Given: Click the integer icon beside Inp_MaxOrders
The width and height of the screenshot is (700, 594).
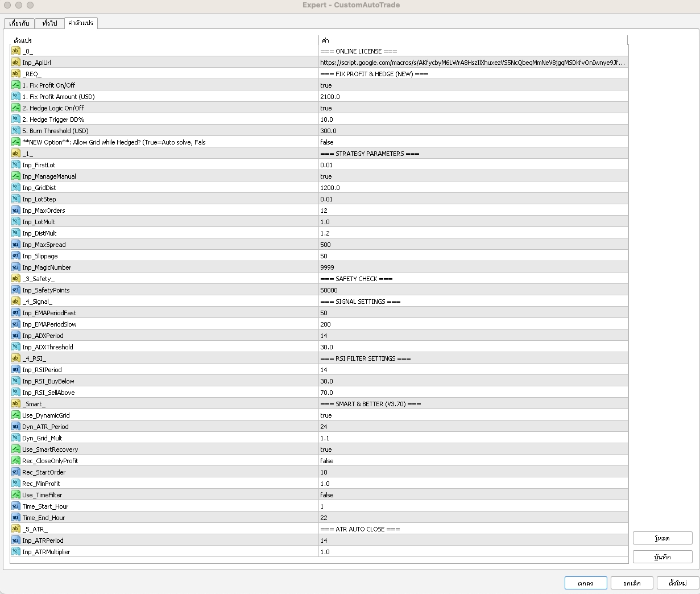Looking at the screenshot, I should pos(15,211).
